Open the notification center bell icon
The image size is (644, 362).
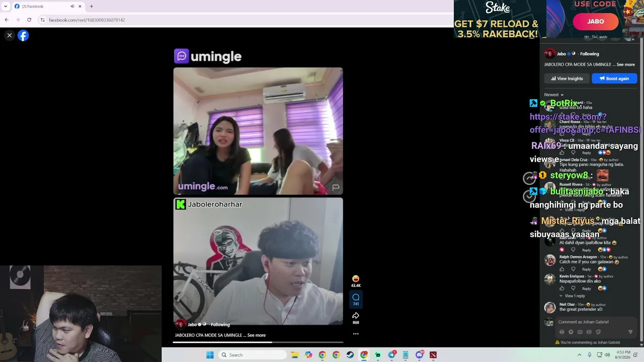(635, 355)
